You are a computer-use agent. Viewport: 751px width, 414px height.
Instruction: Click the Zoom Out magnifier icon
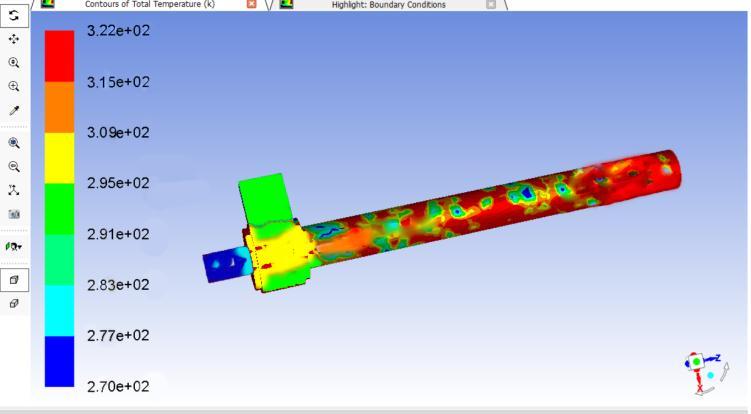point(14,167)
